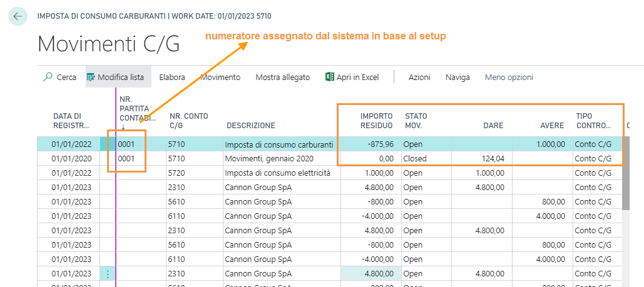Click Stato Mov. column header

pyautogui.click(x=416, y=121)
